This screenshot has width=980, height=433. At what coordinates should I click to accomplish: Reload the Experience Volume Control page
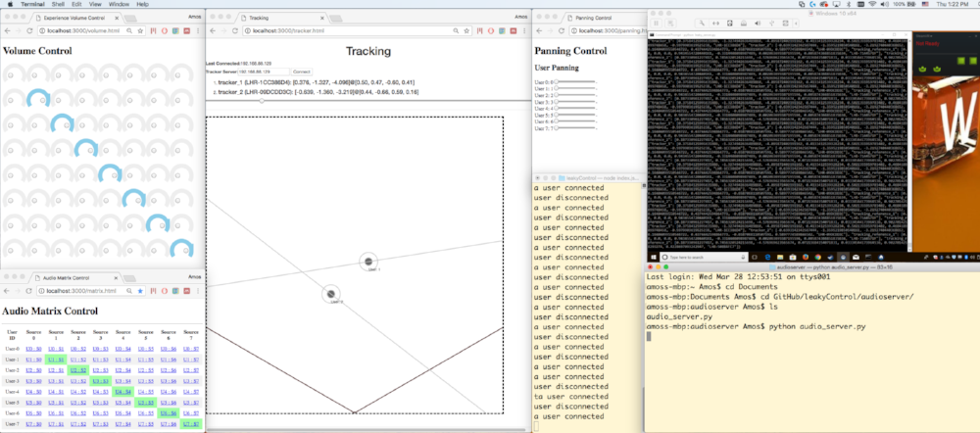28,30
